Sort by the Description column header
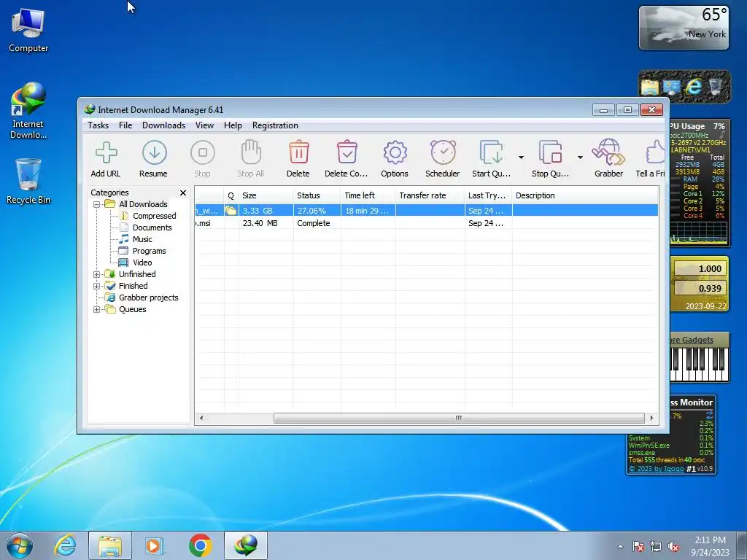This screenshot has height=560, width=747. pos(585,195)
